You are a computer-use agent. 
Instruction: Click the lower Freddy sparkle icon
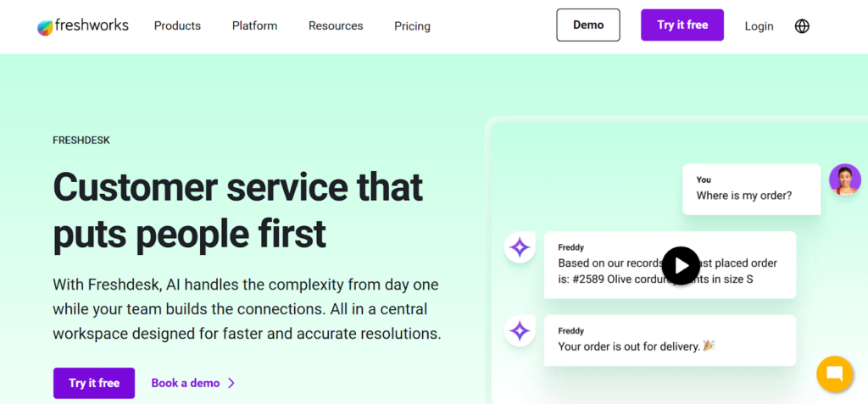[520, 330]
